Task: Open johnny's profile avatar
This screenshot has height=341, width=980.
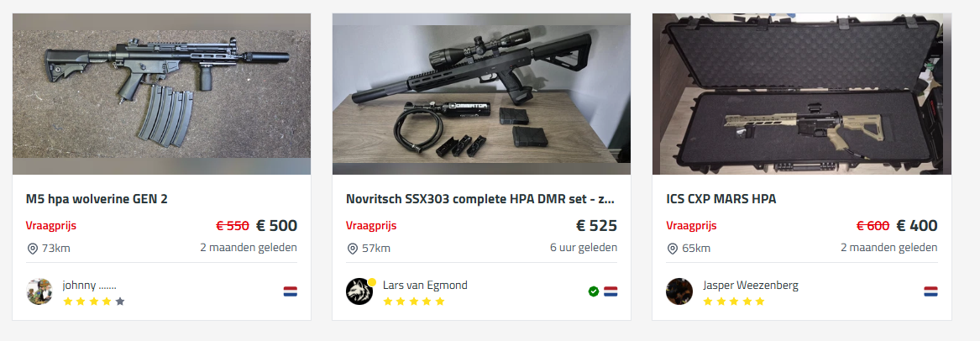Action: pyautogui.click(x=39, y=291)
